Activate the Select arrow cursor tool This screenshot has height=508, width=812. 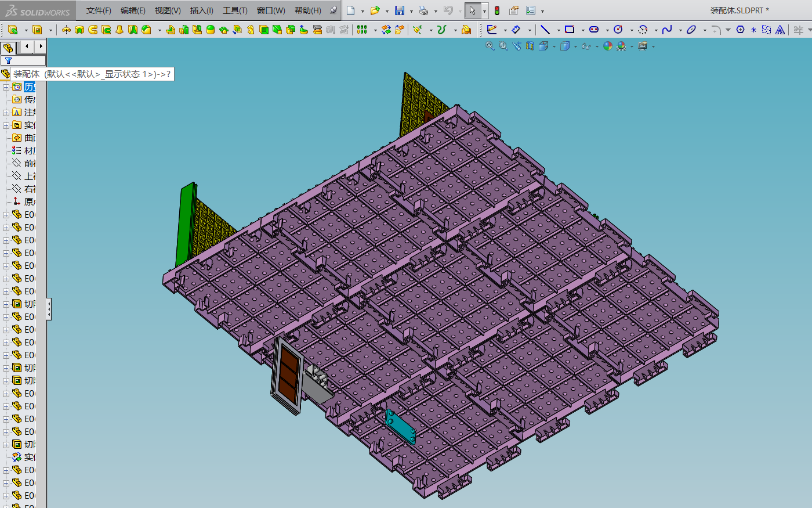tap(473, 10)
